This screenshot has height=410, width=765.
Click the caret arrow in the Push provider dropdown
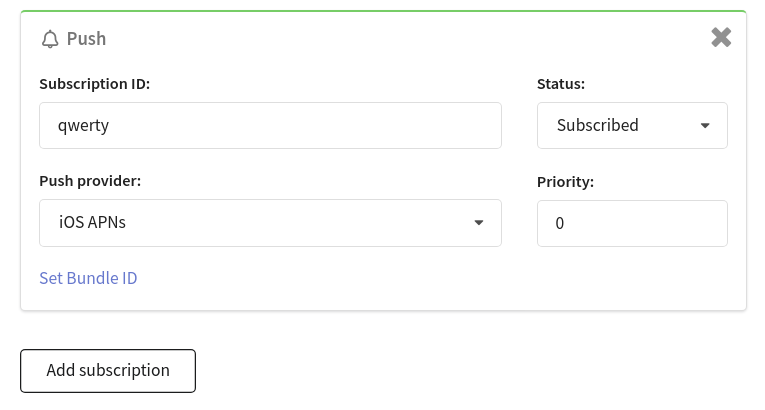coord(479,223)
